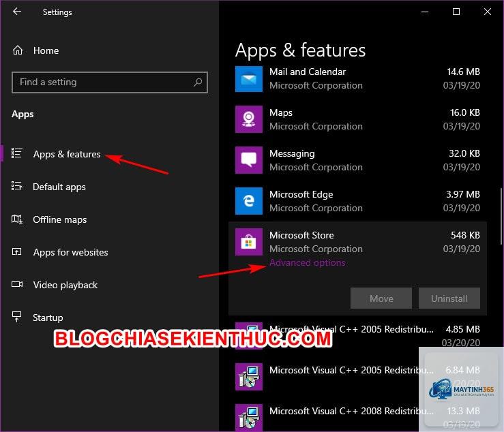Focus the Find a setting search box

pos(110,82)
